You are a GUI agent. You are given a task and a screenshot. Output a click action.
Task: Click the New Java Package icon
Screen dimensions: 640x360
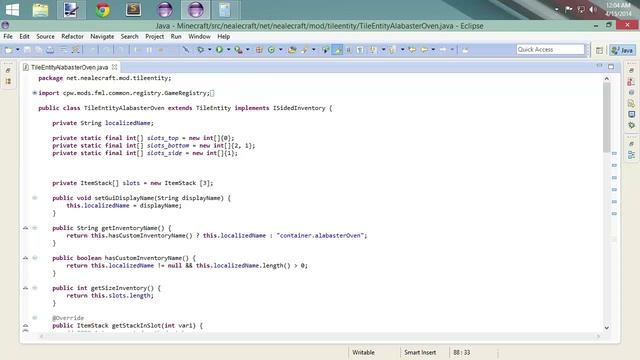click(259, 50)
